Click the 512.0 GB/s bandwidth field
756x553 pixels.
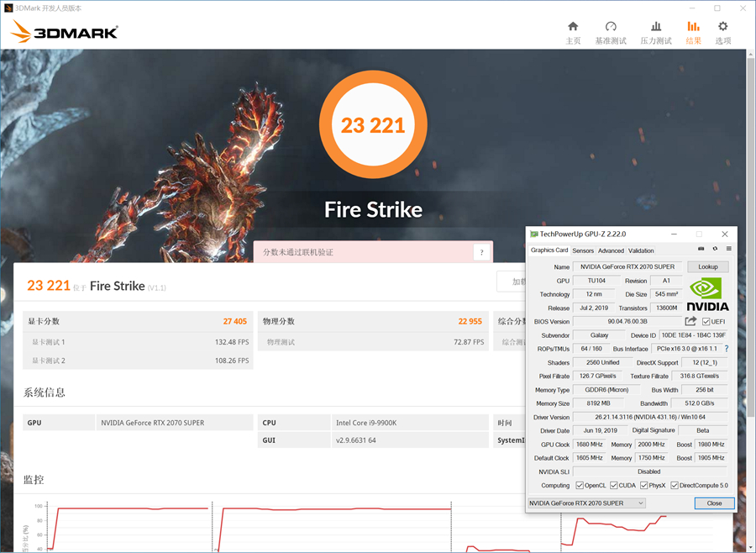(700, 403)
